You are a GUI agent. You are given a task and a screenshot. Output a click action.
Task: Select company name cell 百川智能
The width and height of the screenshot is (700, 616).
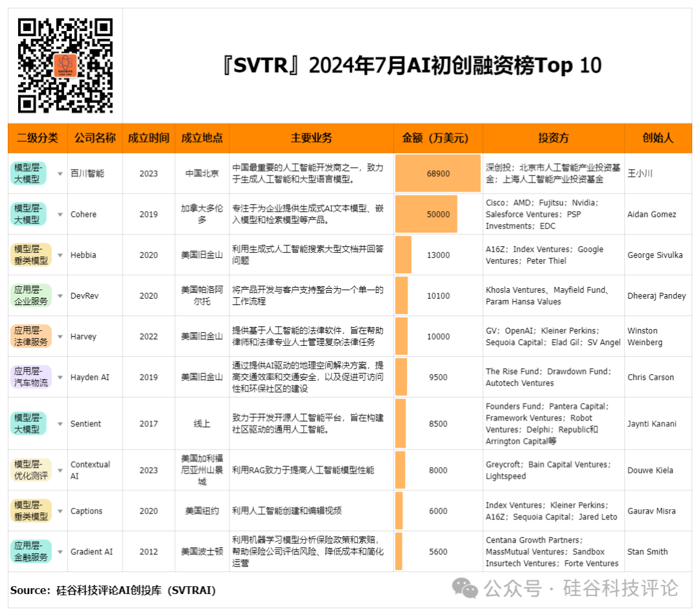point(95,174)
